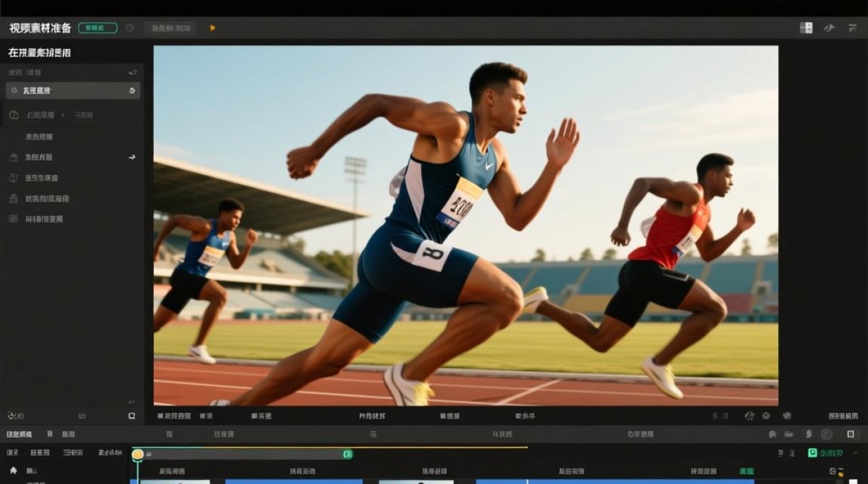Select the highlighted row in left sidebar
This screenshot has height=484, width=868.
pyautogui.click(x=73, y=90)
